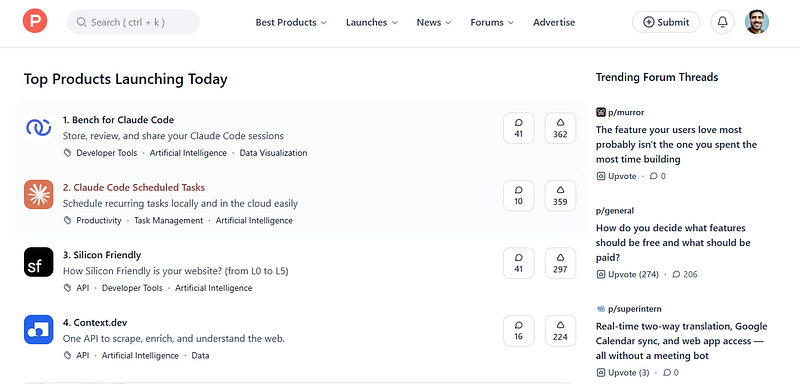Open comments on p/superintern thread
800x384 pixels.
(670, 373)
